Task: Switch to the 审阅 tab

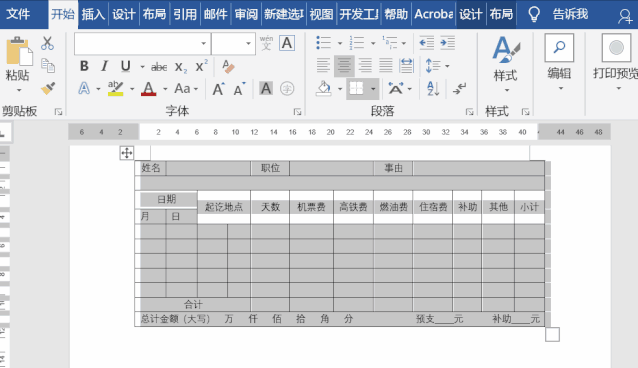Action: click(246, 14)
